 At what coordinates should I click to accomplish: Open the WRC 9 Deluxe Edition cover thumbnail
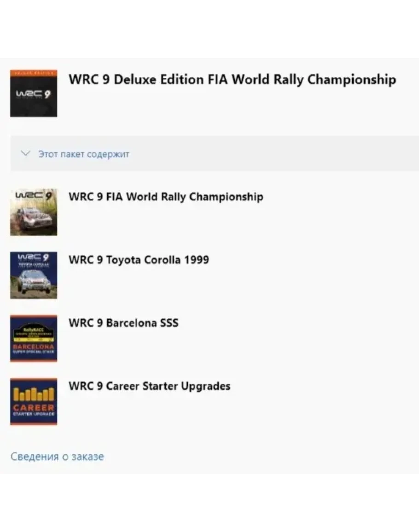click(x=34, y=94)
